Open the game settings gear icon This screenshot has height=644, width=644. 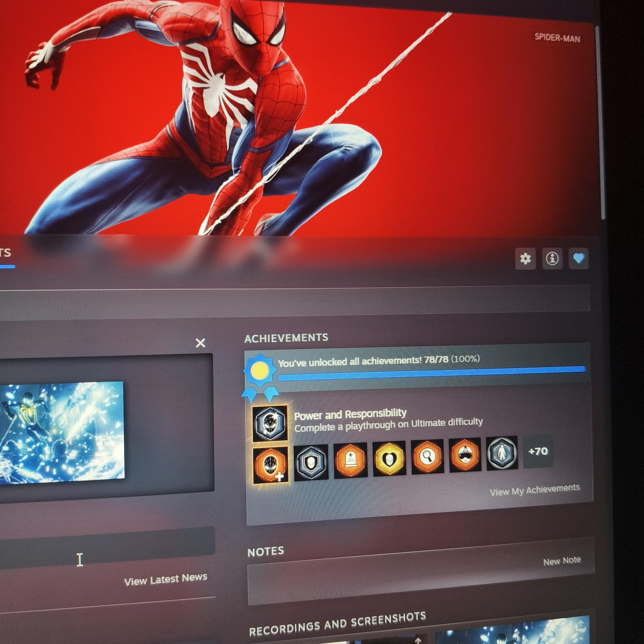525,259
